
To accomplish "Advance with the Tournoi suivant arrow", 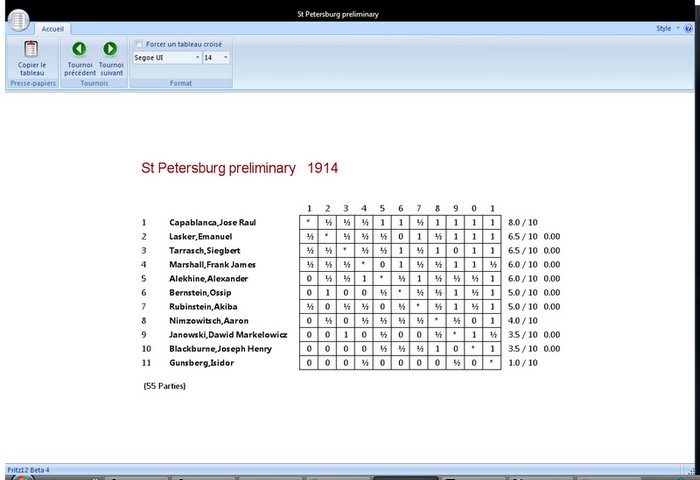I will [110, 49].
